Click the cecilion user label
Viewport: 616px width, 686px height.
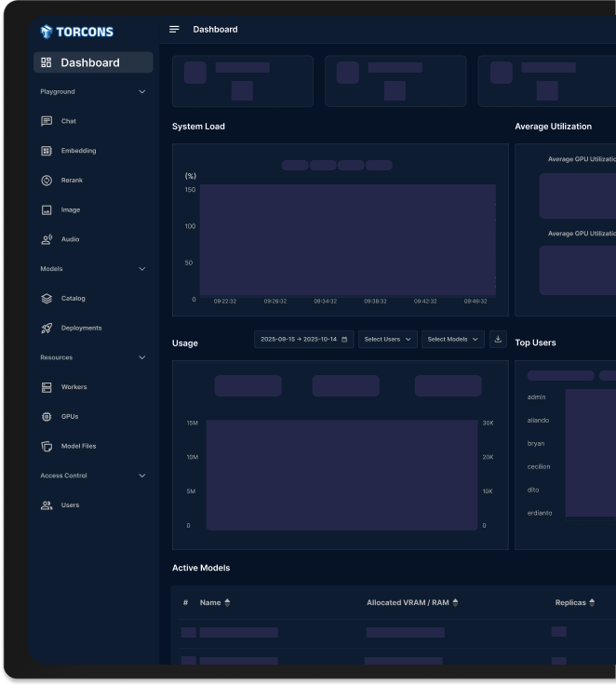point(539,467)
